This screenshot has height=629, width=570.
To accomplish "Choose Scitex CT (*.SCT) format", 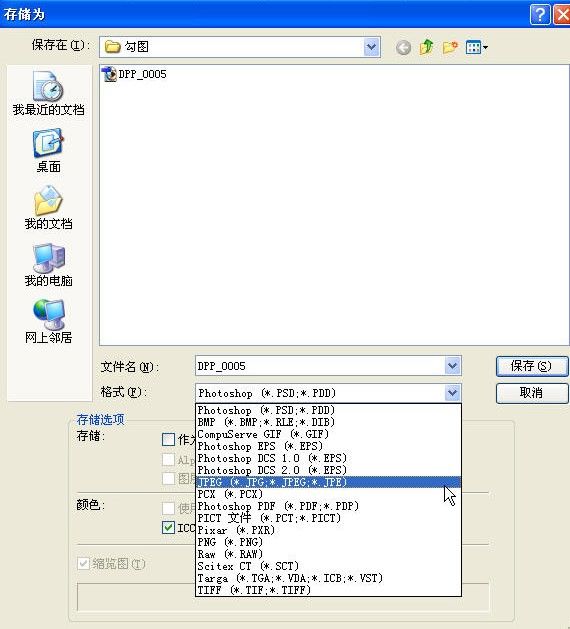I will [328, 566].
